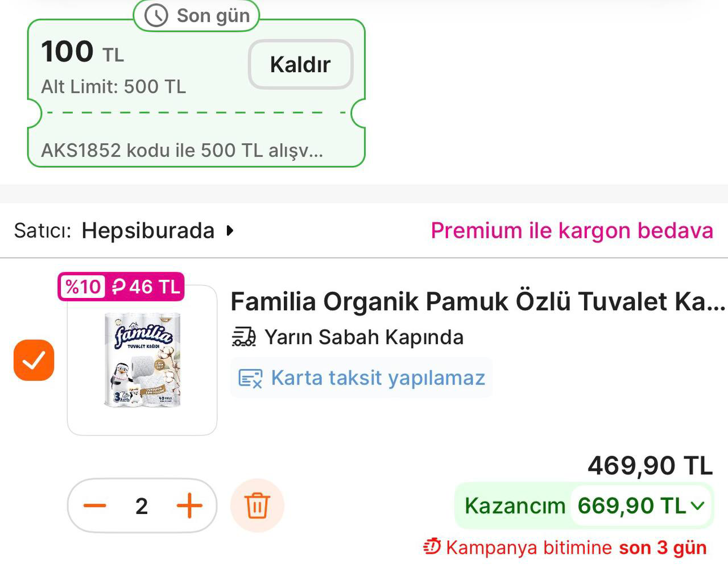The image size is (728, 580).
Task: Increase quantity with the plus button
Action: pos(189,506)
